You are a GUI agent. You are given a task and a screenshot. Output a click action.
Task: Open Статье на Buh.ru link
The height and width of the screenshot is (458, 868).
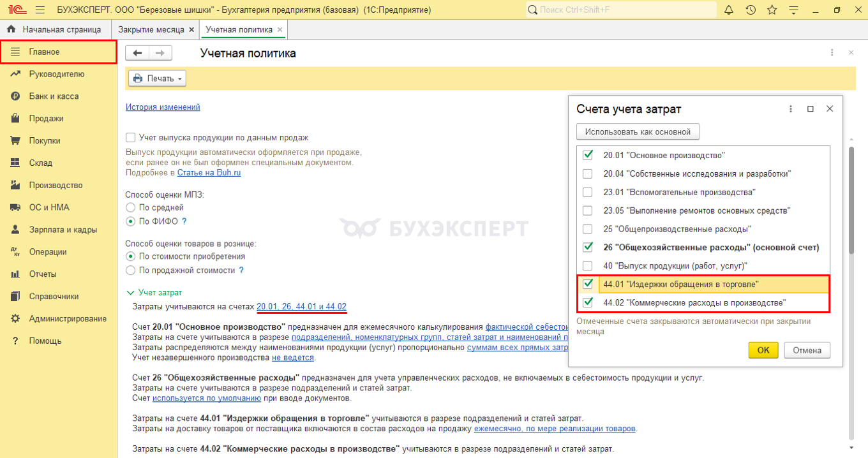pos(209,172)
